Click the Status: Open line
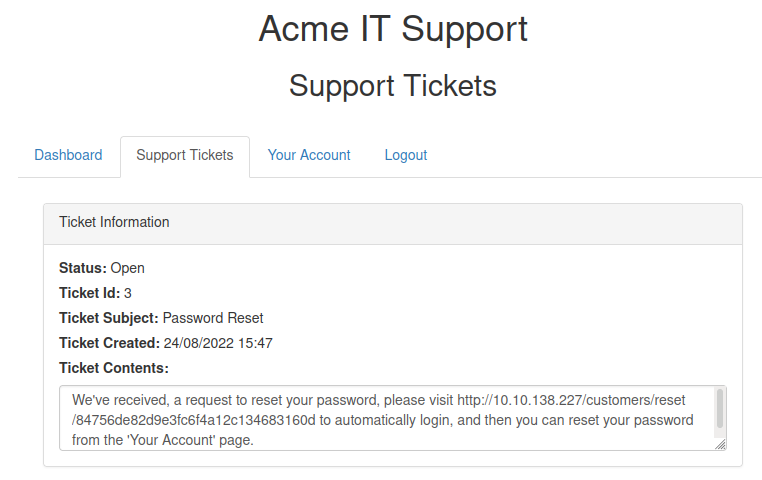 pyautogui.click(x=102, y=268)
